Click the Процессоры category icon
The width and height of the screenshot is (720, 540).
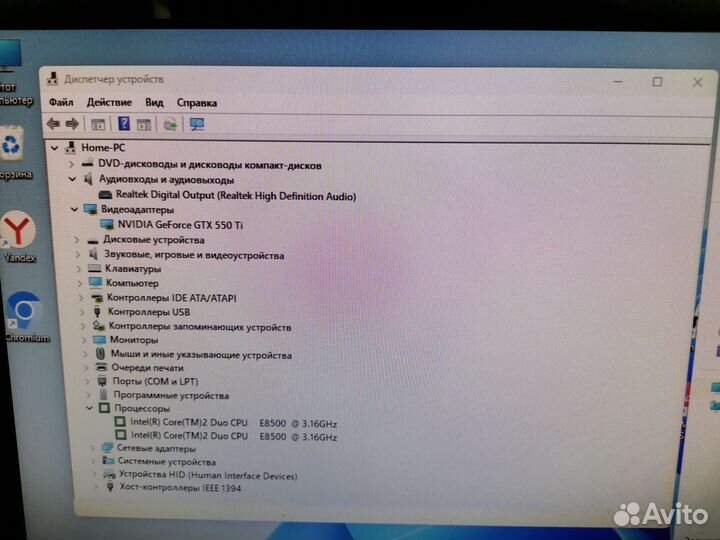click(x=105, y=408)
